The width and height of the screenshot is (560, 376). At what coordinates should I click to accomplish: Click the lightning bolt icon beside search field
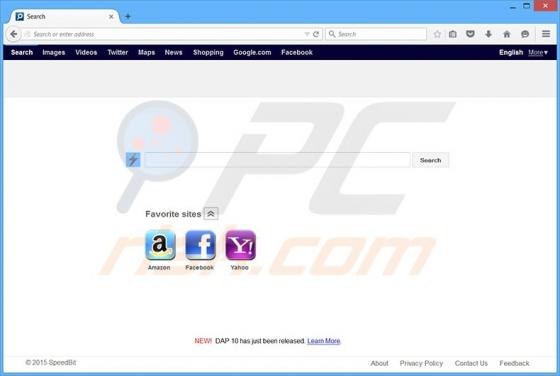click(x=133, y=160)
